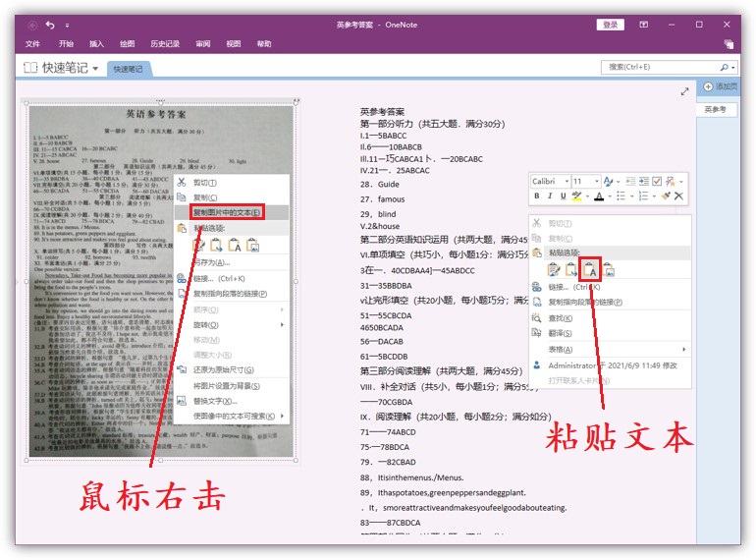The height and width of the screenshot is (560, 756).
Task: Click the increase indent icon
Action: pos(644,182)
